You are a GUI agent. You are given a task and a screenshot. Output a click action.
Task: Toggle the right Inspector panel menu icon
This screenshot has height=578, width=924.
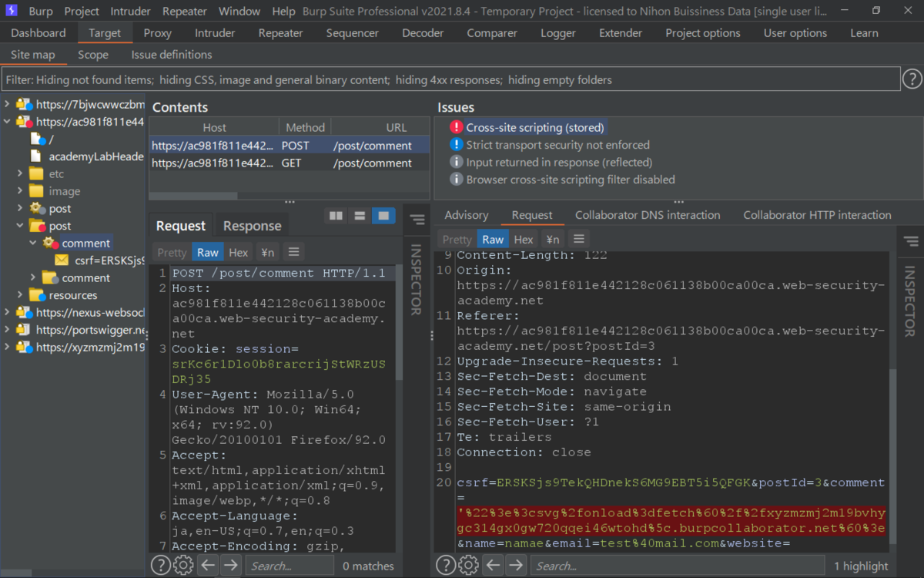coord(910,241)
